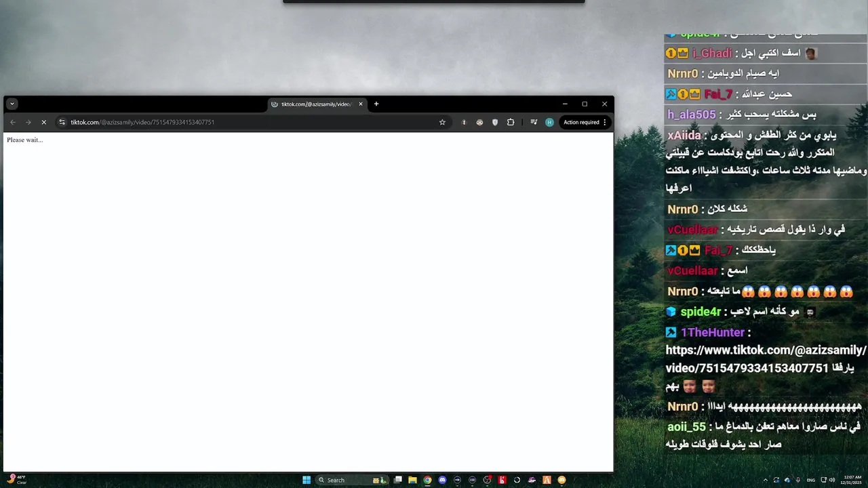The width and height of the screenshot is (868, 488).
Task: Click username h_ala505 in chat
Action: coord(692,115)
